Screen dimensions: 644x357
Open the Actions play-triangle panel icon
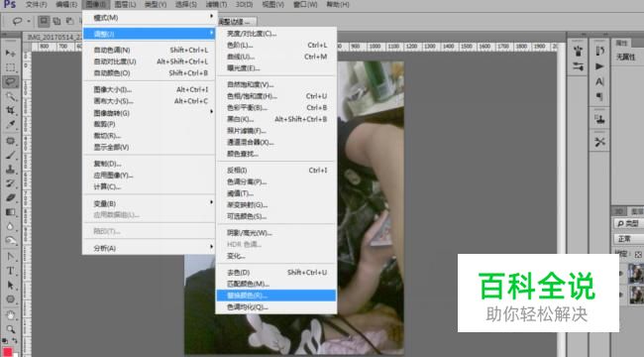pos(599,66)
